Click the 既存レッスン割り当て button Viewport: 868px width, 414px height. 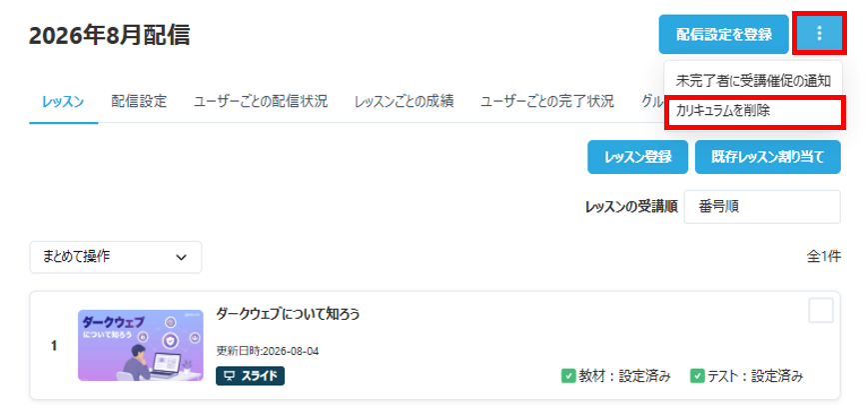coord(768,157)
